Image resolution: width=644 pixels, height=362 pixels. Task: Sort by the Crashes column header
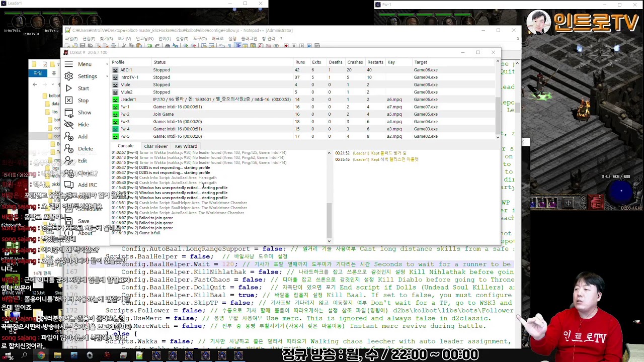pyautogui.click(x=355, y=62)
